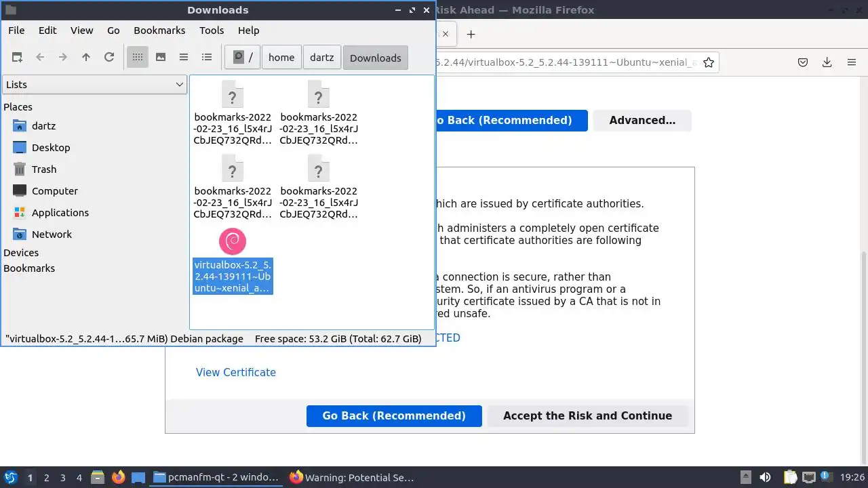This screenshot has height=488, width=868.
Task: Switch to workspace 3 in the pager
Action: tap(62, 478)
